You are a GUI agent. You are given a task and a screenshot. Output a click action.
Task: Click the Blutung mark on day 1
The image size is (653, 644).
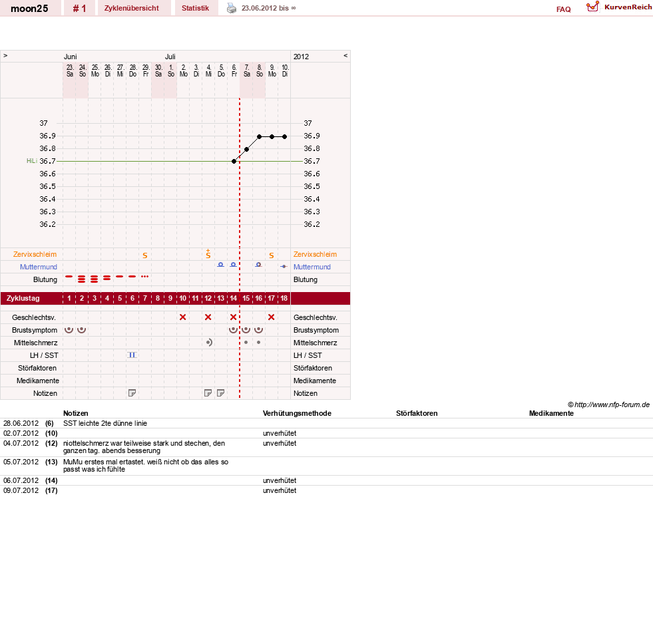click(x=69, y=276)
